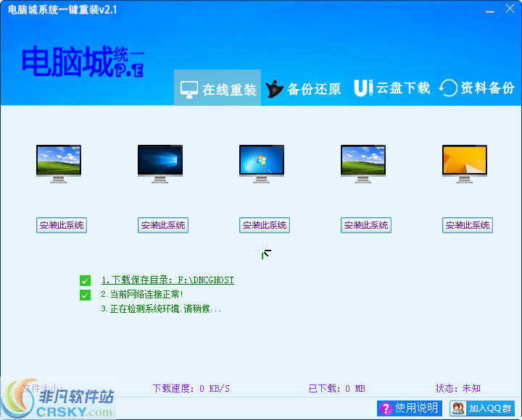The height and width of the screenshot is (420, 522).
Task: Switch to the 在线重装 tab
Action: 217,88
